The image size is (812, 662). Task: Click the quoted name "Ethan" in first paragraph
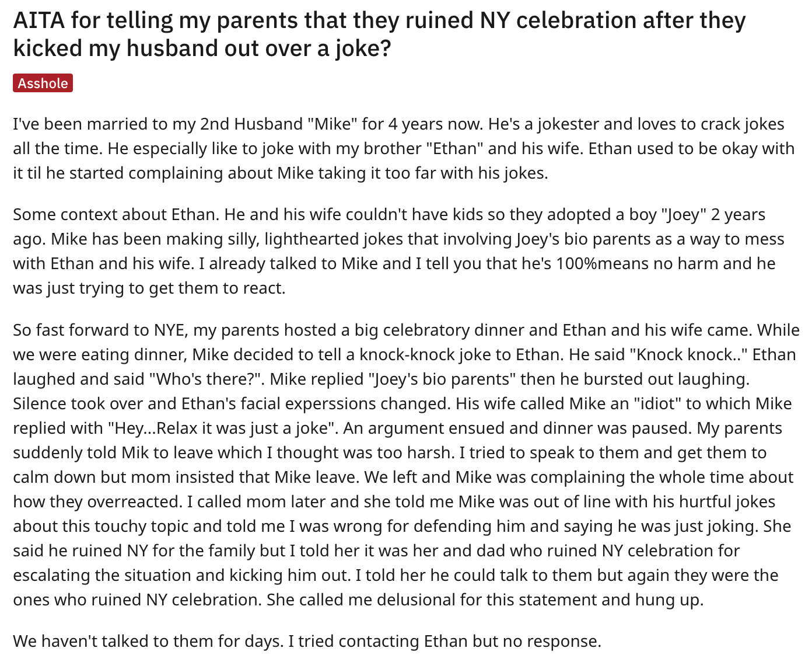pos(457,148)
